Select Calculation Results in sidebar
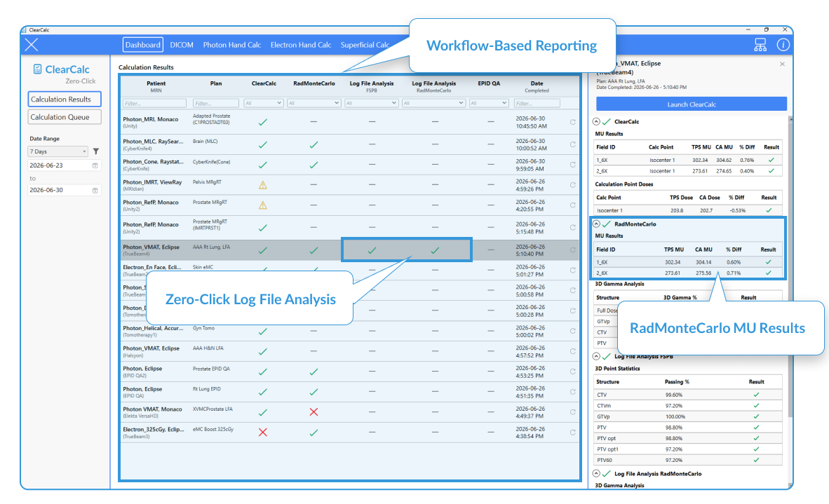829x504 pixels. pyautogui.click(x=65, y=100)
